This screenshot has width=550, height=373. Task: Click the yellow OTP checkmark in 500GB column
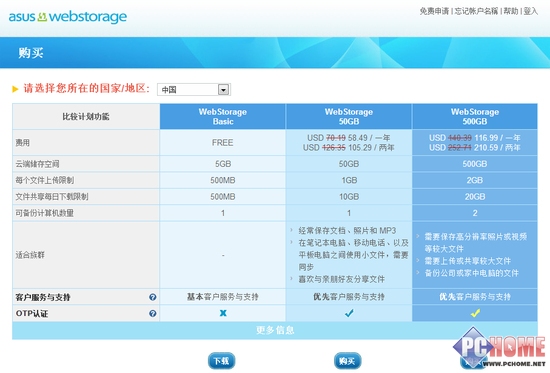tap(475, 313)
